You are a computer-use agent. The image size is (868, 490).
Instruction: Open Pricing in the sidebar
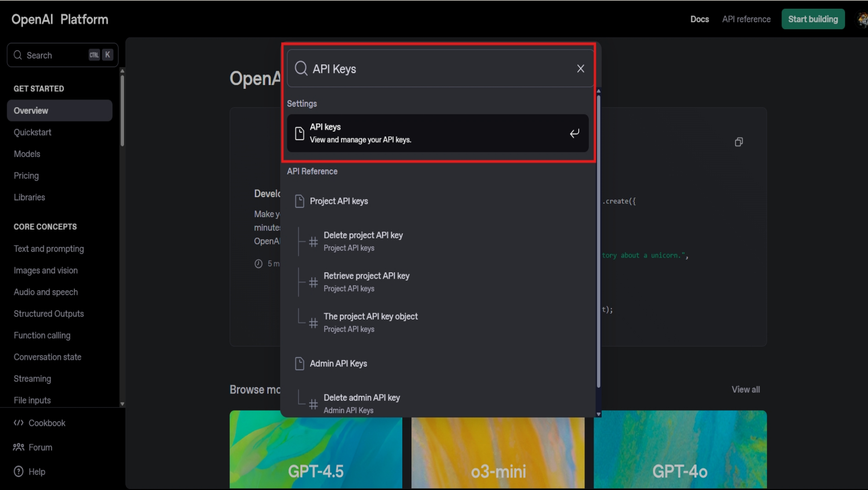(x=26, y=175)
